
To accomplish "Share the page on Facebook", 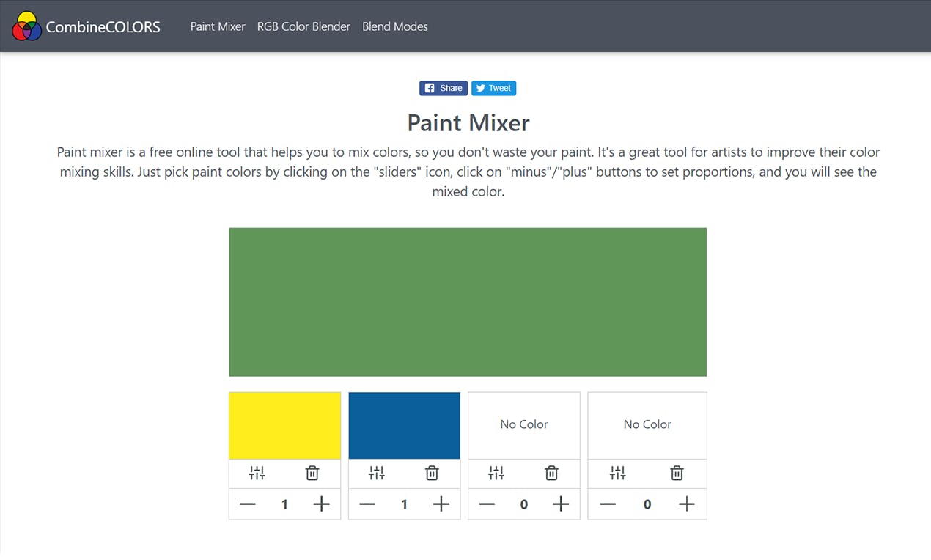I will pos(444,88).
